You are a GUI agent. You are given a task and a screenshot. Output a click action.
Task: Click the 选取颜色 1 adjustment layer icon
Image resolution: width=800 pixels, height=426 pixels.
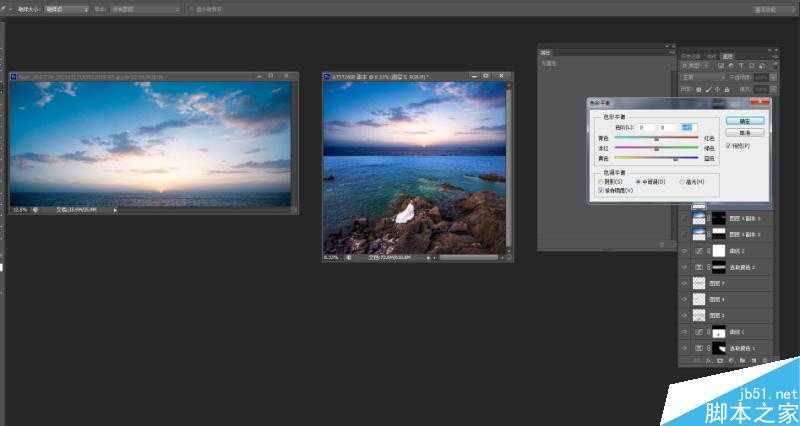[x=698, y=347]
